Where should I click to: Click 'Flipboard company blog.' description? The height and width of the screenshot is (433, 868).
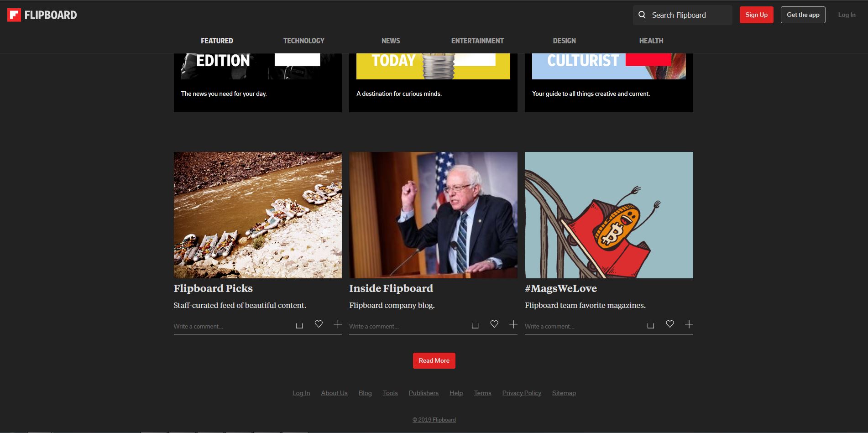(392, 305)
